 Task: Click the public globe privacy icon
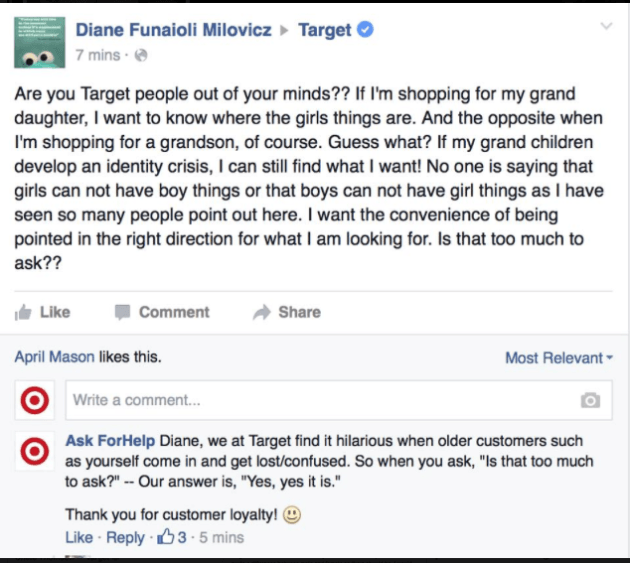click(140, 54)
